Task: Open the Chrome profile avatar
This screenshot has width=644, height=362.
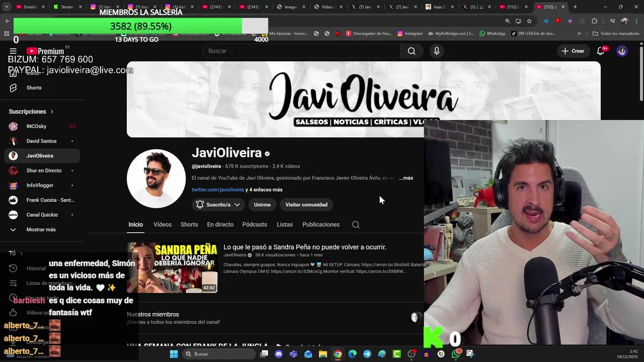Action: (624, 21)
